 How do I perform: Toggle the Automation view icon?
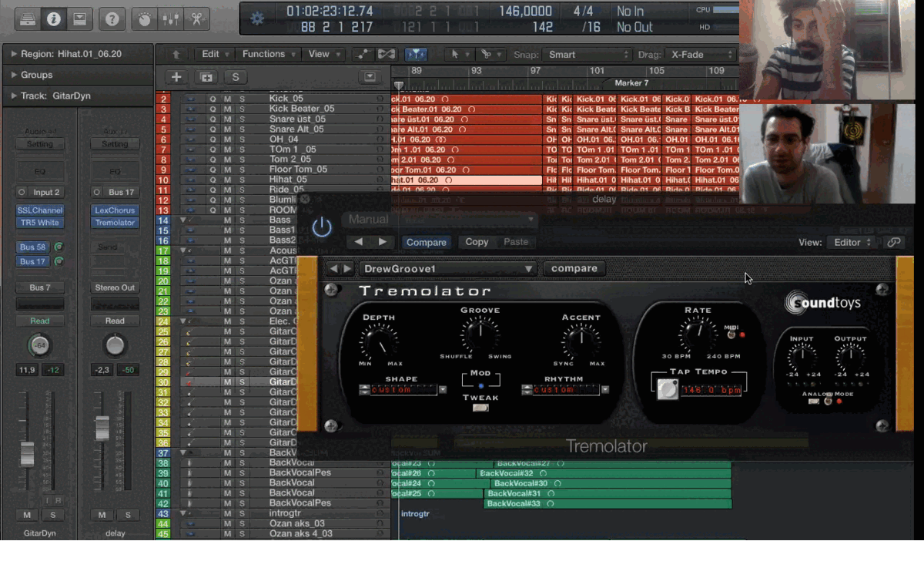362,55
